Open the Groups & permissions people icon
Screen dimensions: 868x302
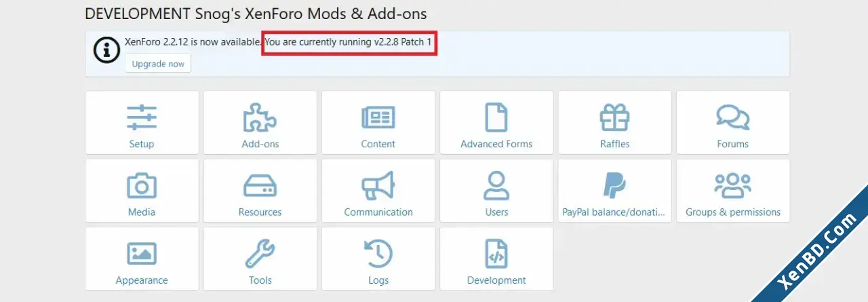pyautogui.click(x=733, y=185)
